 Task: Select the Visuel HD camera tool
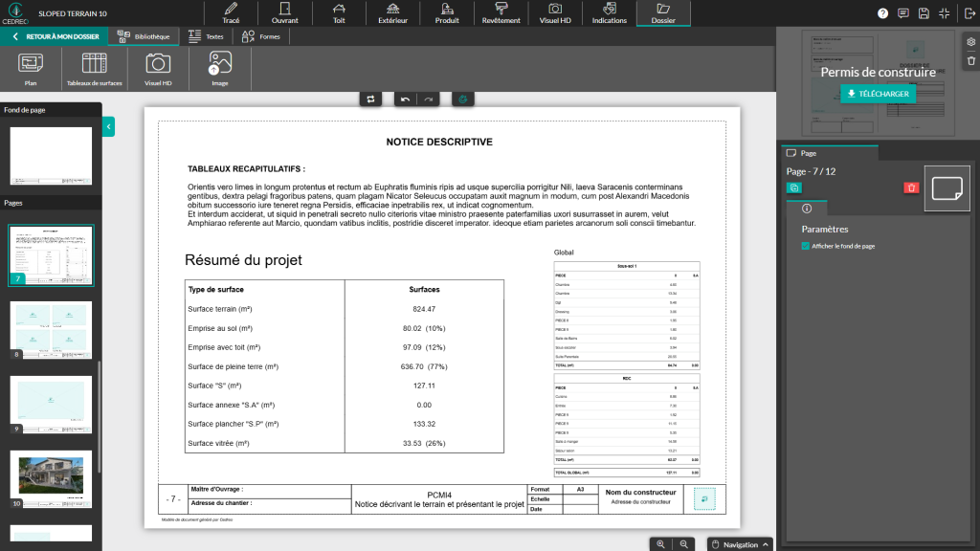point(157,67)
